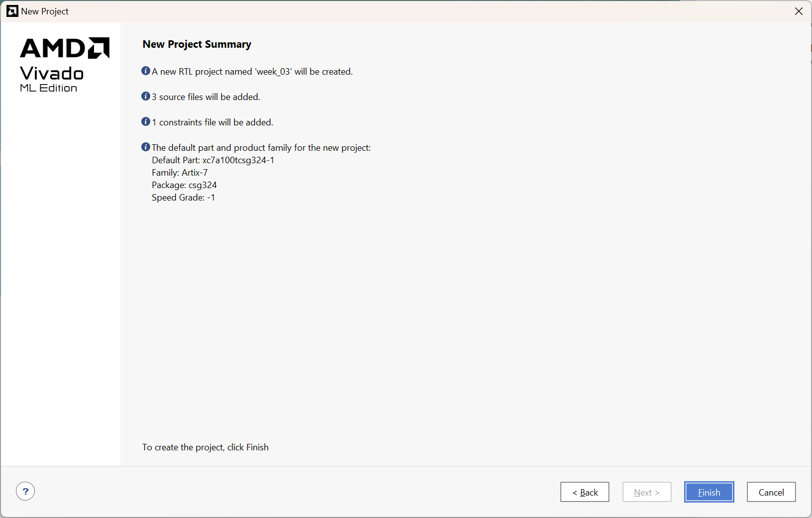
Task: Click info icon next to default part line
Action: point(146,147)
